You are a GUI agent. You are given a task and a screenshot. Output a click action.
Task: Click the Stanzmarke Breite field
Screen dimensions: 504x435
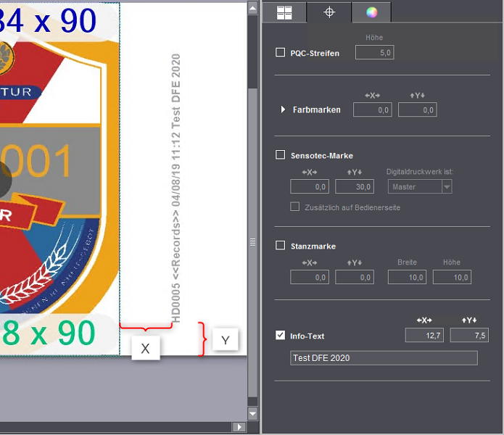407,277
